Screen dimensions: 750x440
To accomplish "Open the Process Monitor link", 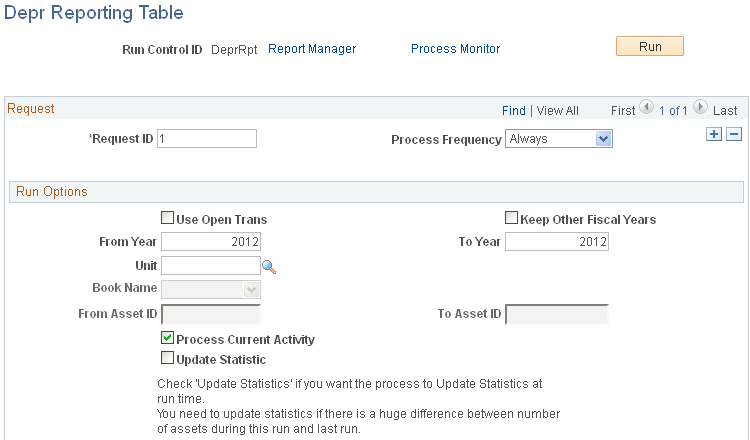I will (x=455, y=48).
